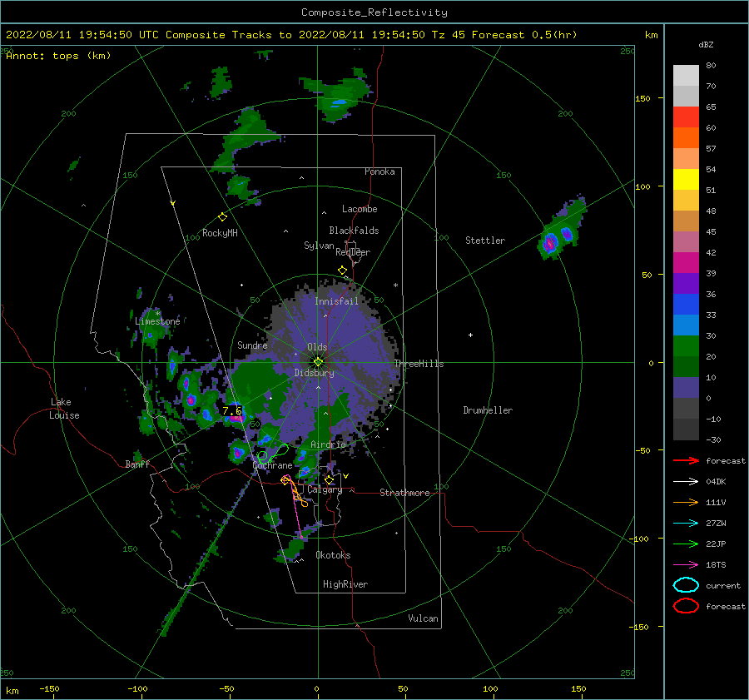Click the 'Forecast 0.5(hr)' header text
This screenshot has width=749, height=700.
pos(524,35)
